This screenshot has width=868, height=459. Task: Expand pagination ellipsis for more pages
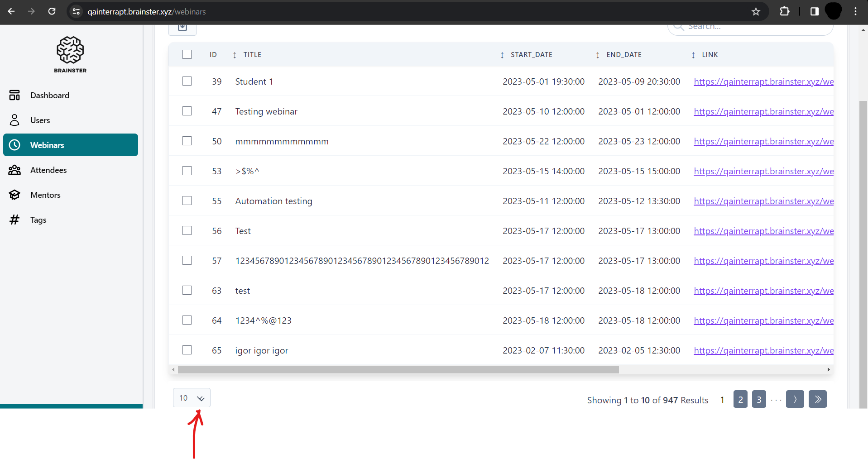[776, 400]
